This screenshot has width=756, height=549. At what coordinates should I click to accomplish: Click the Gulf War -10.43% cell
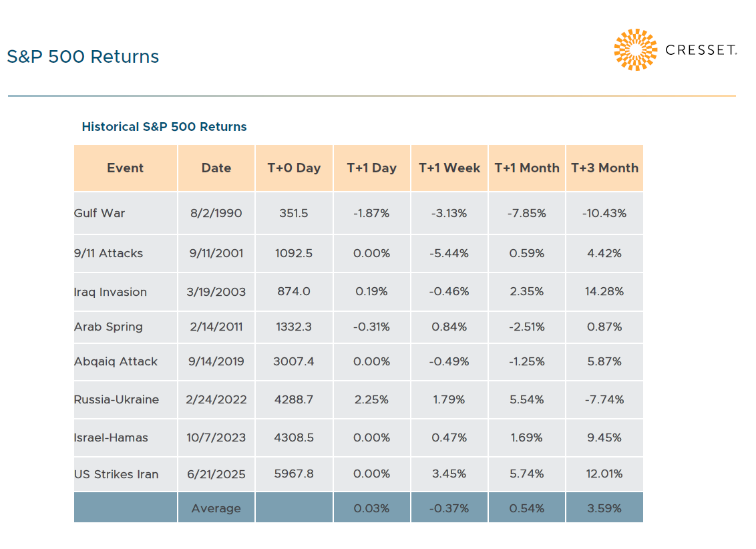[x=604, y=214]
